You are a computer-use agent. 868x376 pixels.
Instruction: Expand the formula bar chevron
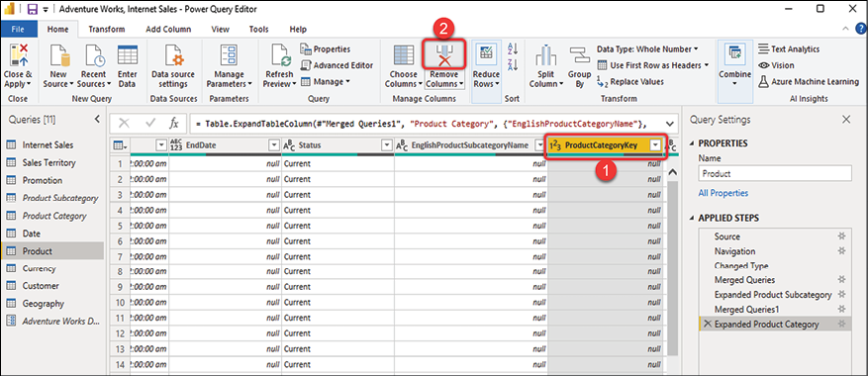click(670, 123)
